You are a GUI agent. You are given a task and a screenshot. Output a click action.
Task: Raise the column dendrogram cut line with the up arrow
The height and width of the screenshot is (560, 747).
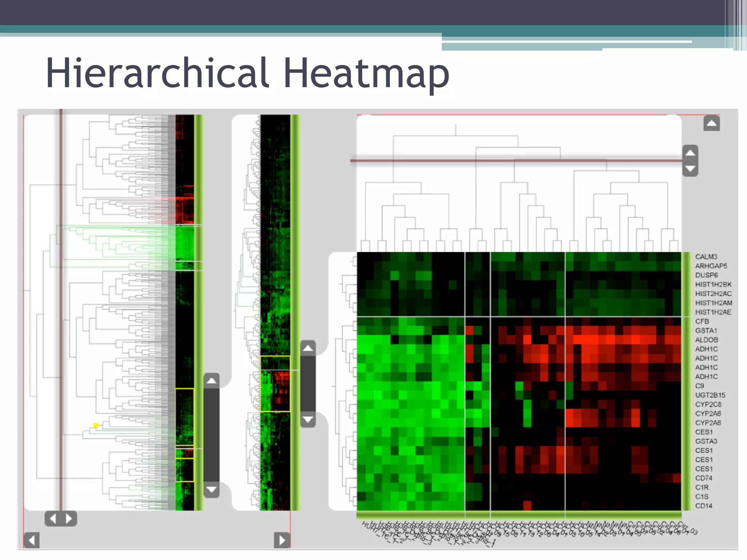click(x=690, y=153)
